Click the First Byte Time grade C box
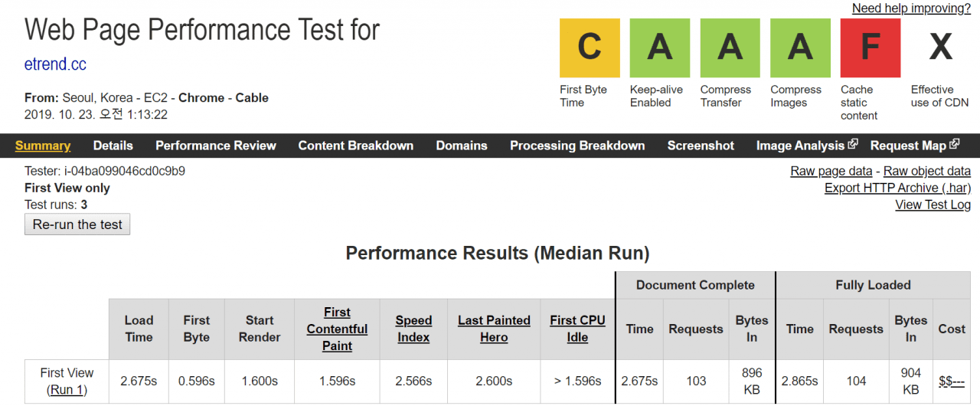The width and height of the screenshot is (980, 406). point(590,48)
